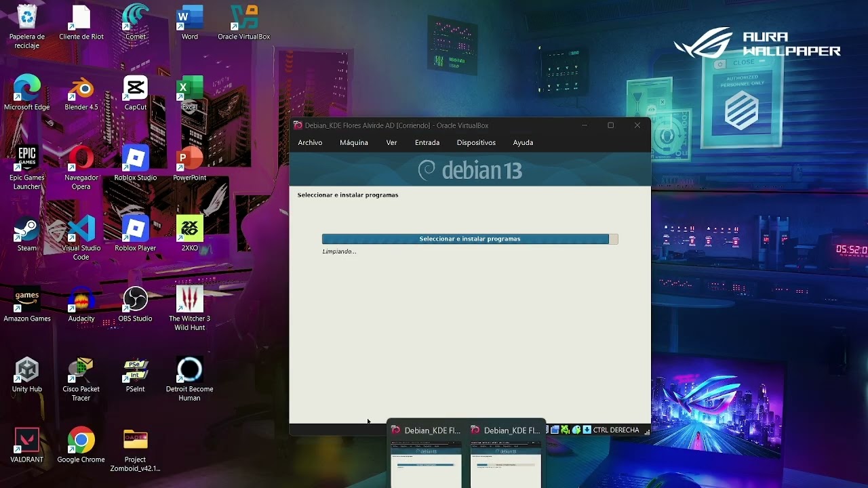This screenshot has width=868, height=488.
Task: Select the Blender 4.5 desktop shortcut
Action: pyautogui.click(x=81, y=92)
